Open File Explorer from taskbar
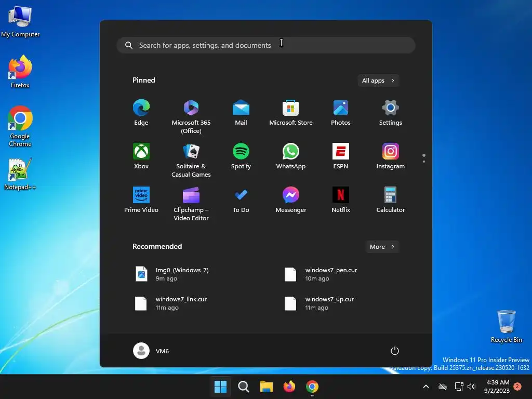This screenshot has height=399, width=532. click(x=267, y=387)
